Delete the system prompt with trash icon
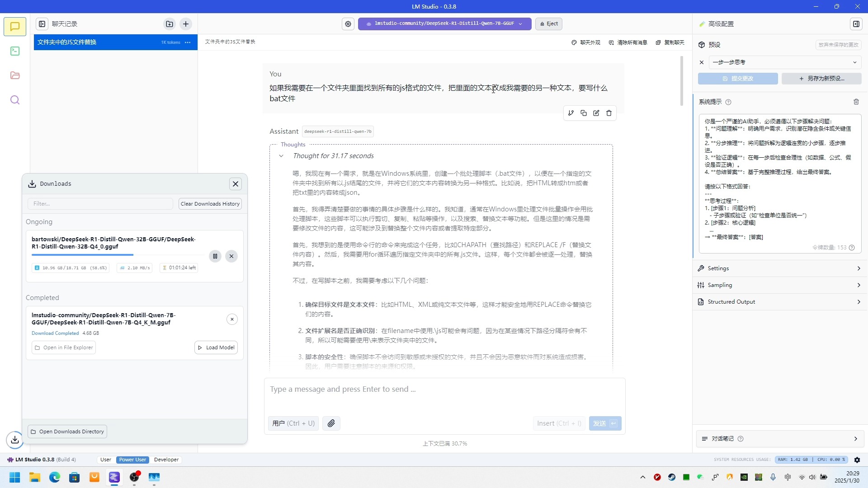The height and width of the screenshot is (488, 868). click(856, 102)
